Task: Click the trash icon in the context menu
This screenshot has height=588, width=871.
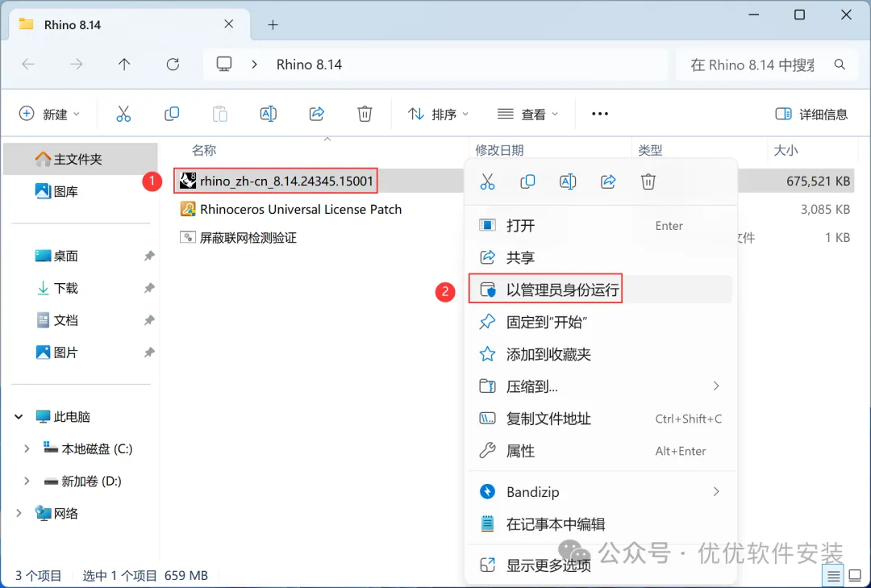Action: click(648, 181)
